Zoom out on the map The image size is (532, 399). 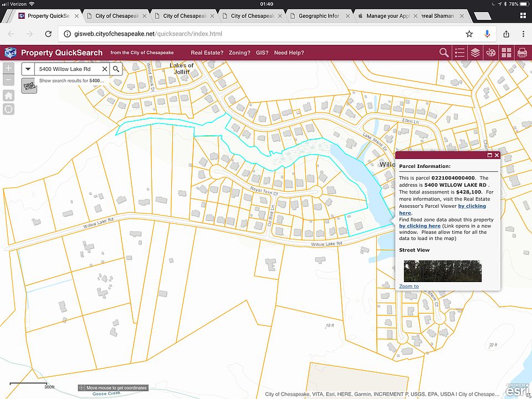[8, 81]
